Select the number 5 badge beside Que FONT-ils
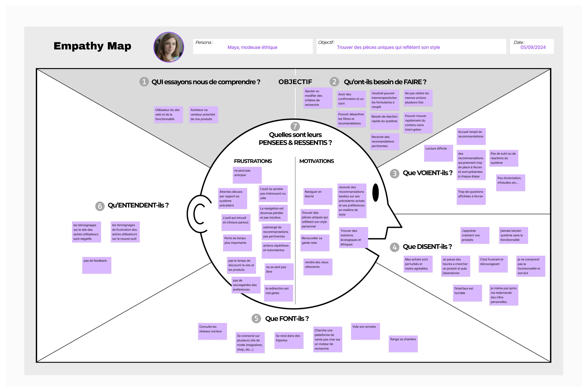 coord(256,319)
